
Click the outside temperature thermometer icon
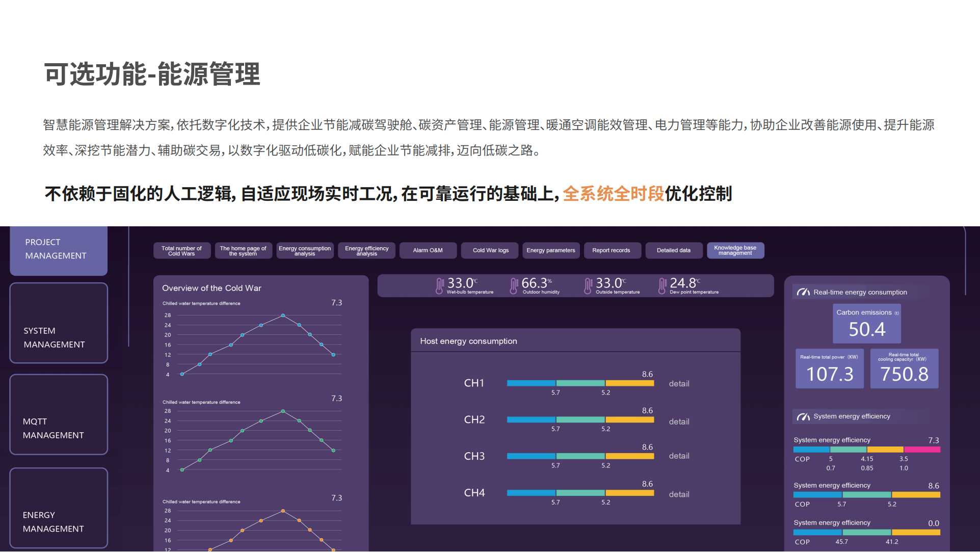click(x=588, y=286)
